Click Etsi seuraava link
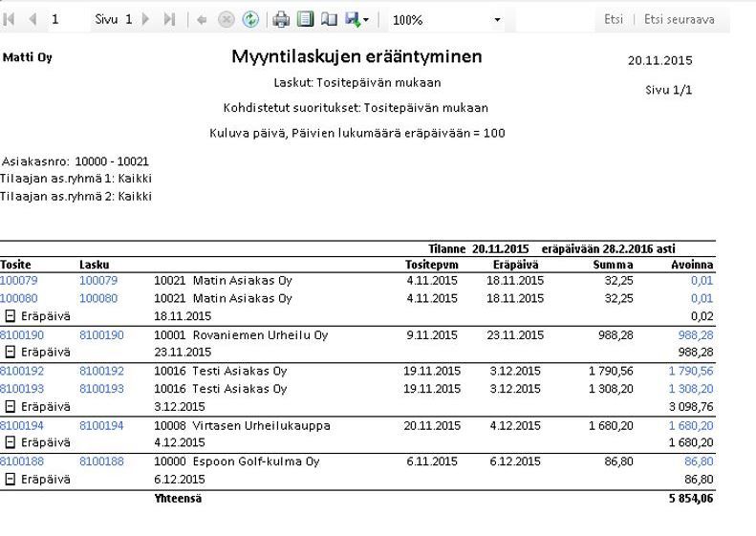This screenshot has width=756, height=536. [x=680, y=19]
